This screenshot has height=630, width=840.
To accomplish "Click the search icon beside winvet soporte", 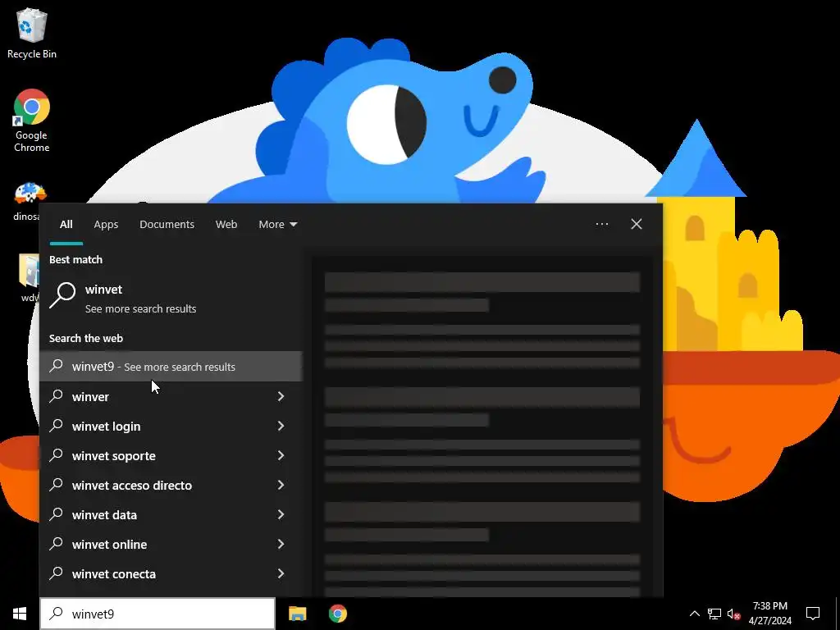I will coord(56,454).
